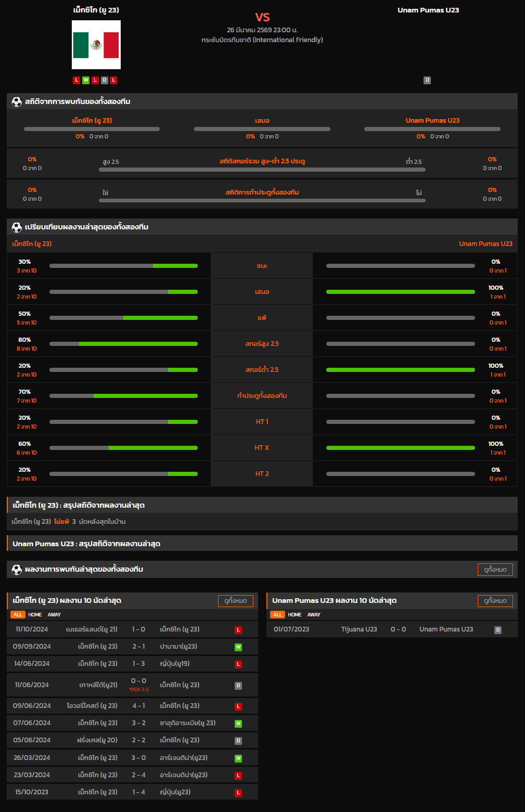Select AWAY filter in Mexico U23 last 10 matches
525x812 pixels.
(x=54, y=615)
